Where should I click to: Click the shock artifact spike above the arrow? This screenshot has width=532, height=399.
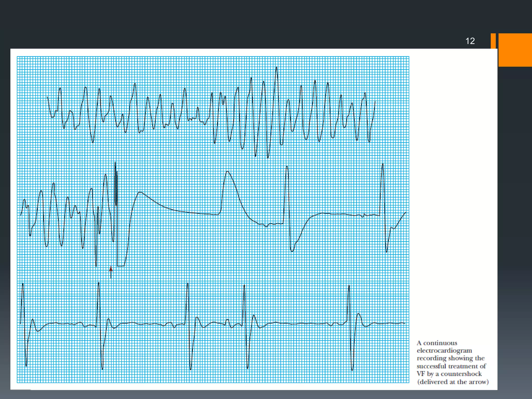click(116, 182)
